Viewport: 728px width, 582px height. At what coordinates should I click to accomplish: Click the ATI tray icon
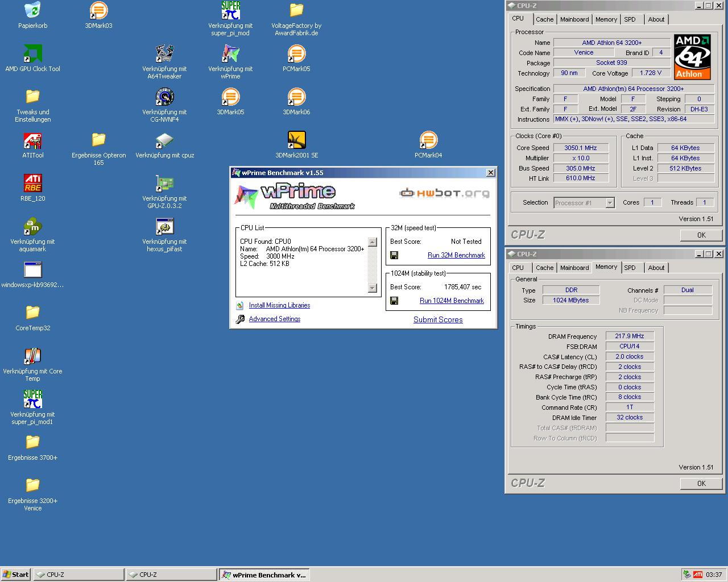697,575
